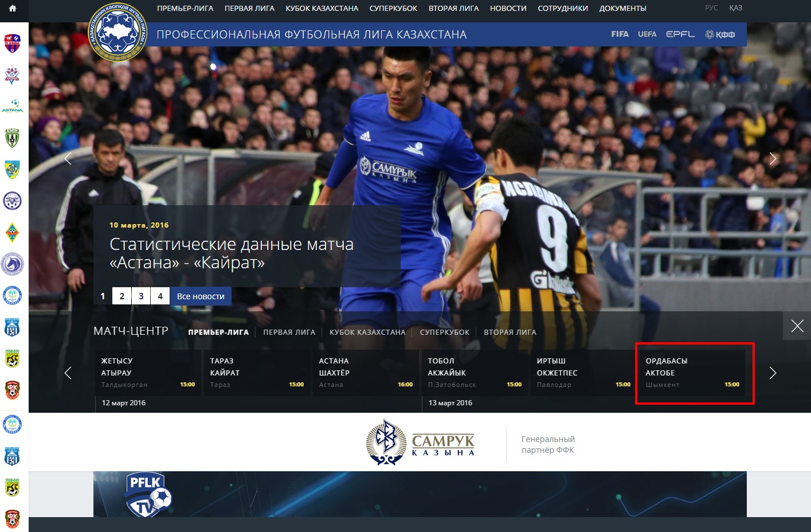Click the PFLK TV banner logo

tap(147, 495)
